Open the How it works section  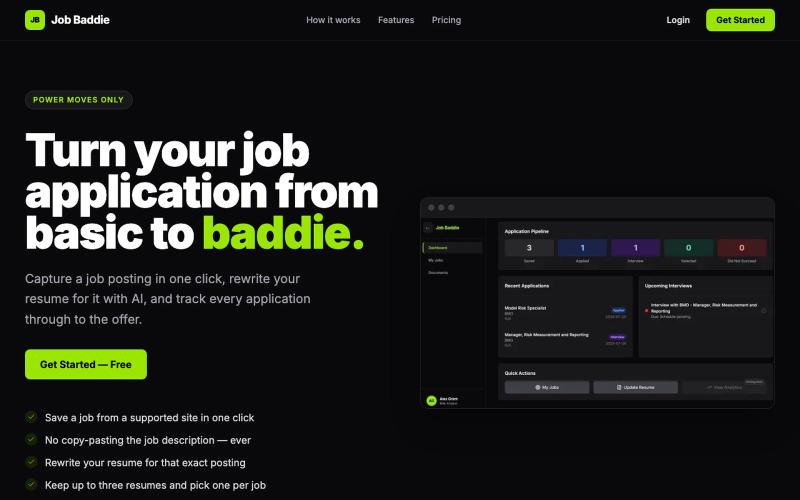pos(333,20)
